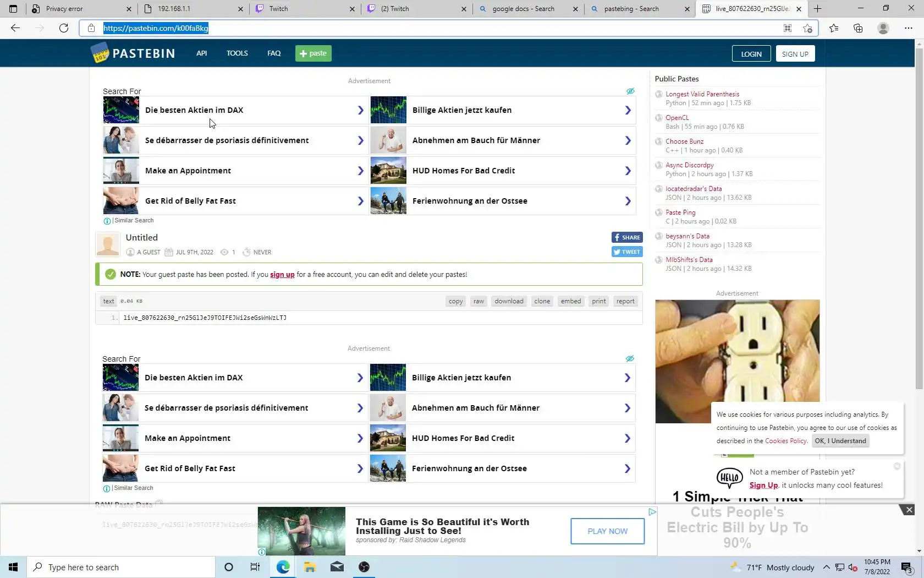This screenshot has width=924, height=578.
Task: Open the 'Die besten Aktien im DAX' top ad
Action: pos(235,110)
